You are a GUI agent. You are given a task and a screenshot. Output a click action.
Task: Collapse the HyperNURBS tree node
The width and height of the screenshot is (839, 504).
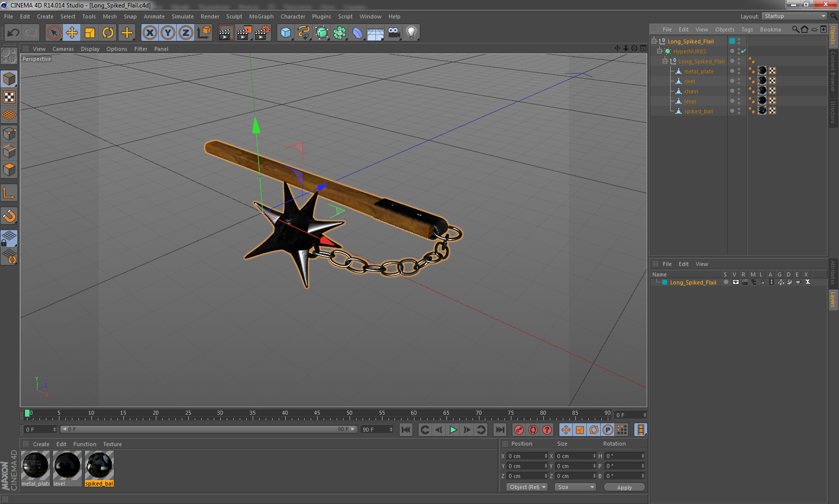[x=659, y=51]
